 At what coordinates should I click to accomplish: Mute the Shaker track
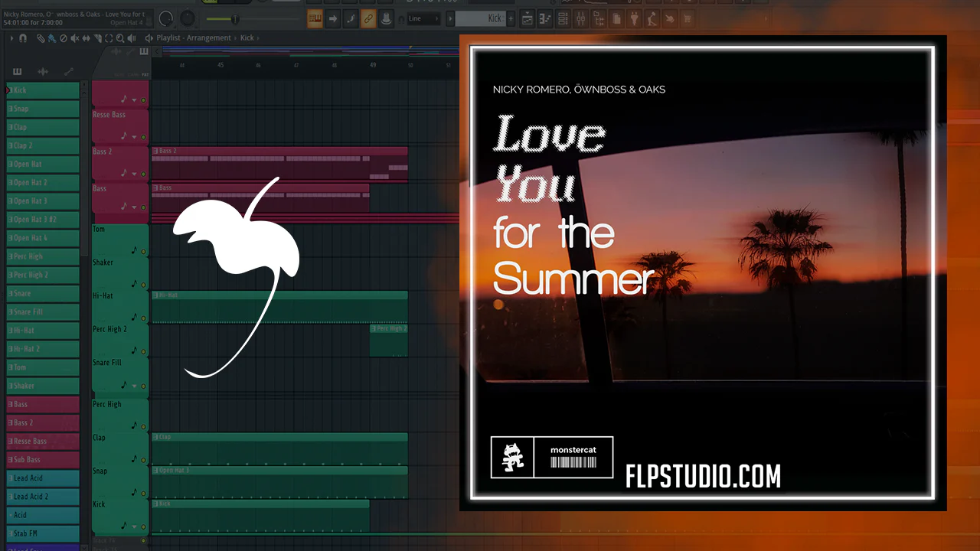pyautogui.click(x=143, y=285)
